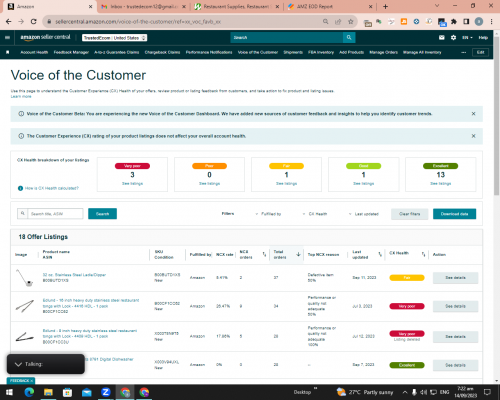500x400 pixels.
Task: Open the browser tab list chevron
Action: (437, 6)
